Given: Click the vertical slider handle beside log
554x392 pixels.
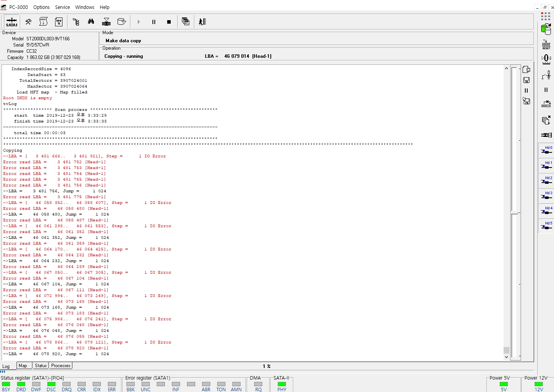Looking at the screenshot, I should (x=516, y=213).
